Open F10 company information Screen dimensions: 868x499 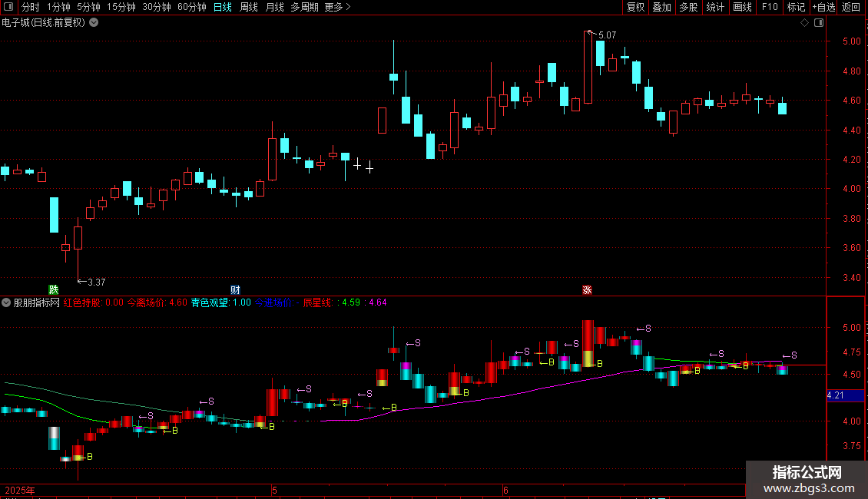770,7
